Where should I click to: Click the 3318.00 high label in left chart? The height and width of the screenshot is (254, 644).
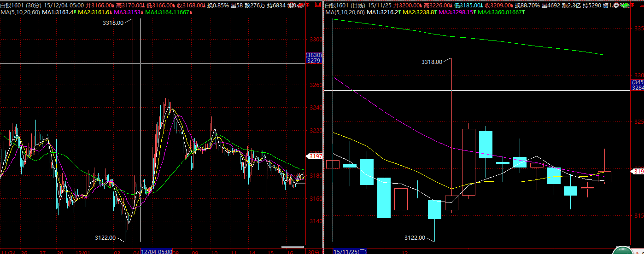[113, 22]
